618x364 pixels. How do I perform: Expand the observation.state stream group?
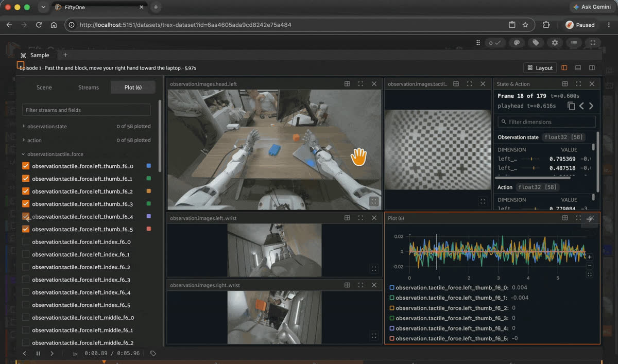point(24,126)
